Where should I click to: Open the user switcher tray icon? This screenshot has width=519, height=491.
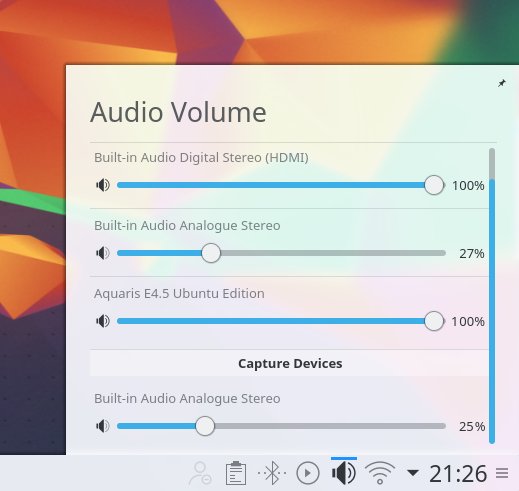pyautogui.click(x=200, y=473)
